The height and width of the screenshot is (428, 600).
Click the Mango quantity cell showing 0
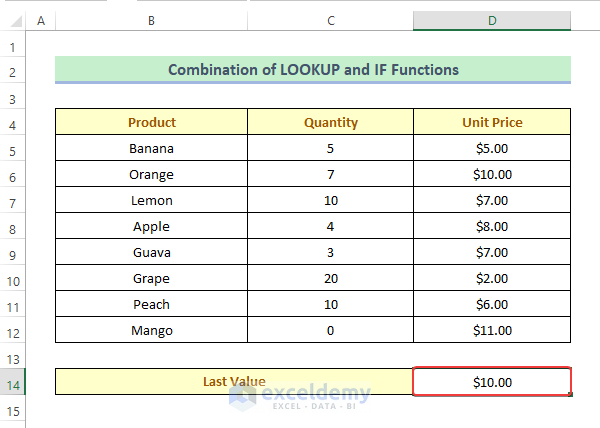(x=330, y=331)
